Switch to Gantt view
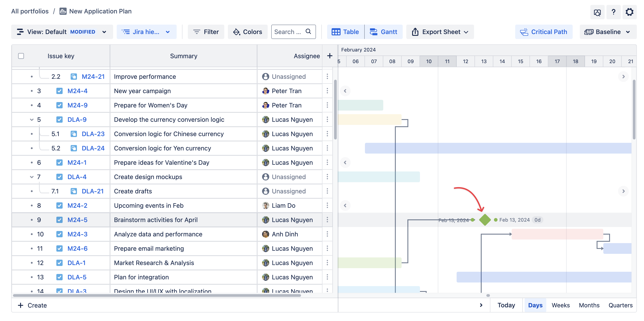 383,32
